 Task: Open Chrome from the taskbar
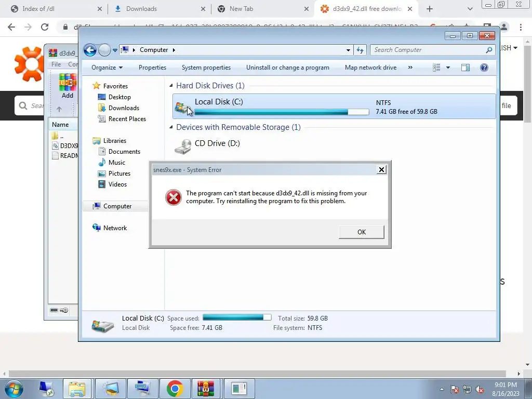pyautogui.click(x=175, y=389)
